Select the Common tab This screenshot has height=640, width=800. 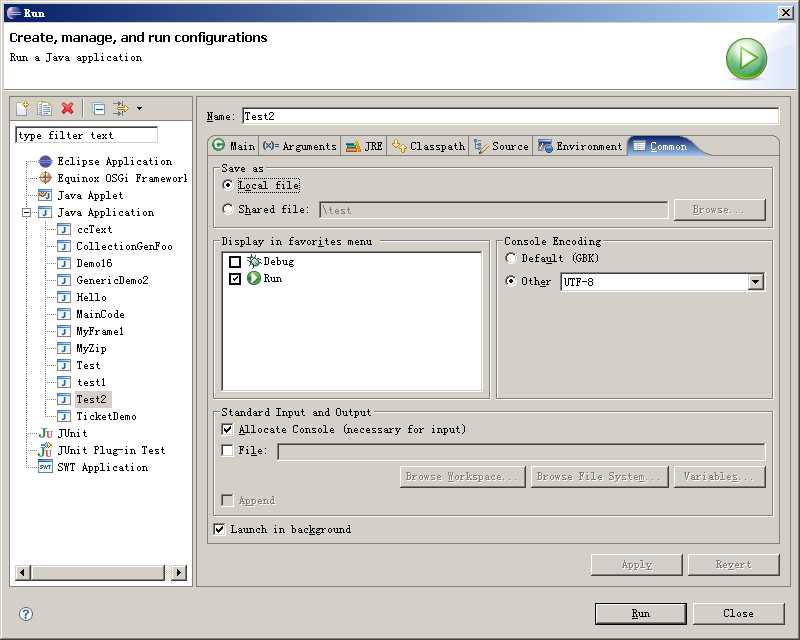pyautogui.click(x=661, y=146)
